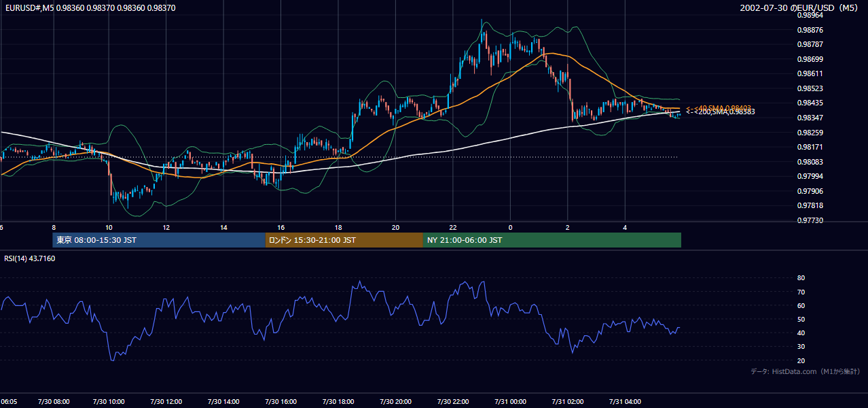Click the 7/30 22:00 date label
The image size is (868, 408).
click(452, 402)
